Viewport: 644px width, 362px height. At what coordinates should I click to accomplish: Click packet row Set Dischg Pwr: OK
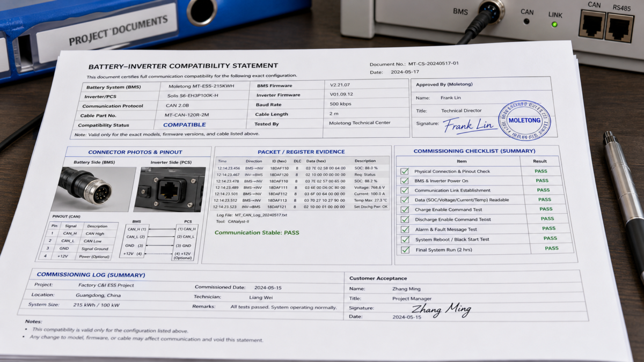tap(300, 206)
